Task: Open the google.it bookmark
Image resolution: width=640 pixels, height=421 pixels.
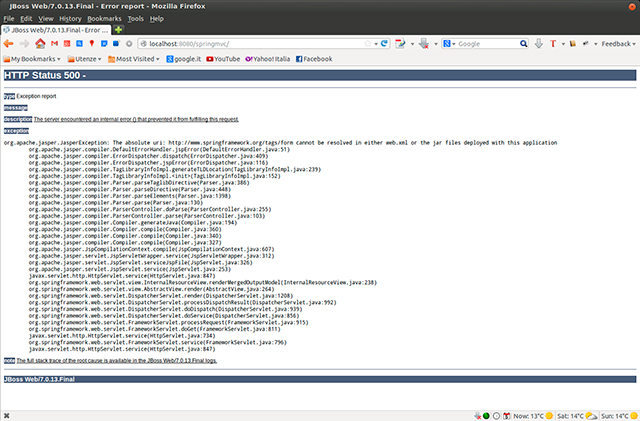Action: 184,59
